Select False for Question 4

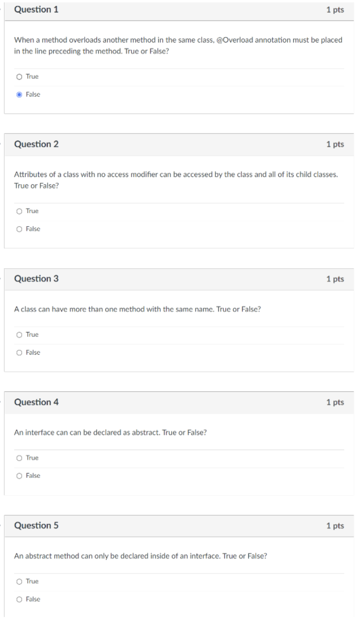point(19,476)
